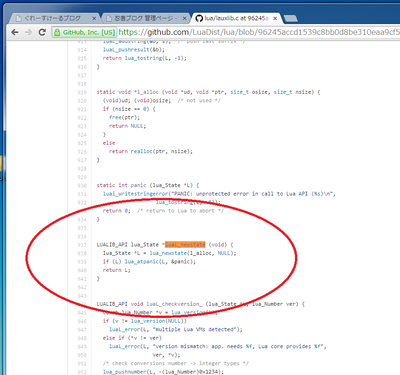Click GitHub favicon on active tab

coord(199,18)
